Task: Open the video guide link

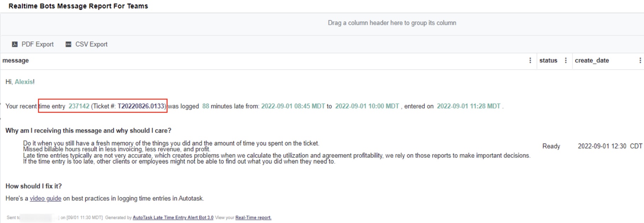Action: [45, 199]
